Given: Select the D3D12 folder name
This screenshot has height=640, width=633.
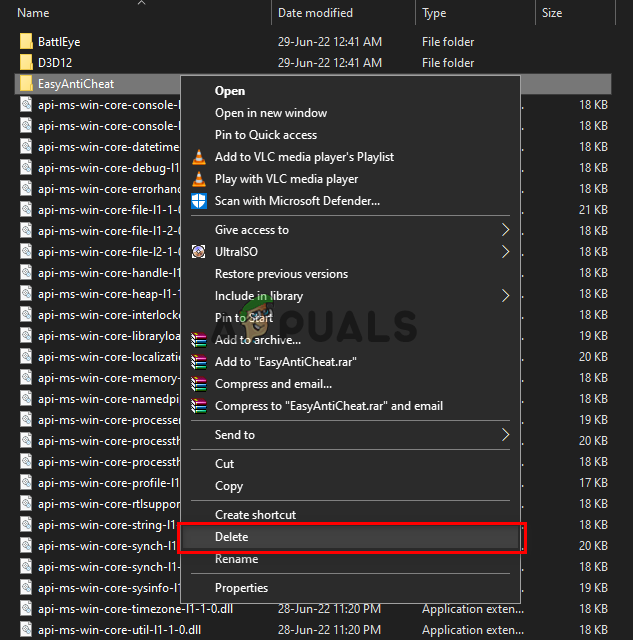Looking at the screenshot, I should click(55, 63).
